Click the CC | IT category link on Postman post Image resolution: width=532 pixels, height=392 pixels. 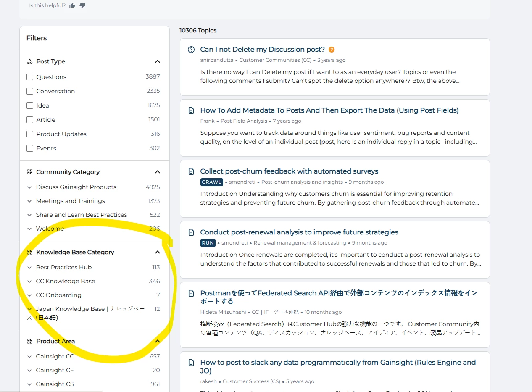(276, 312)
